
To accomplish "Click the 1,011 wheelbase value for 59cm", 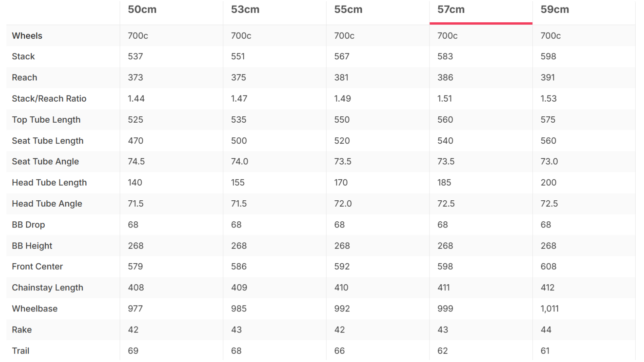I will click(x=549, y=309).
